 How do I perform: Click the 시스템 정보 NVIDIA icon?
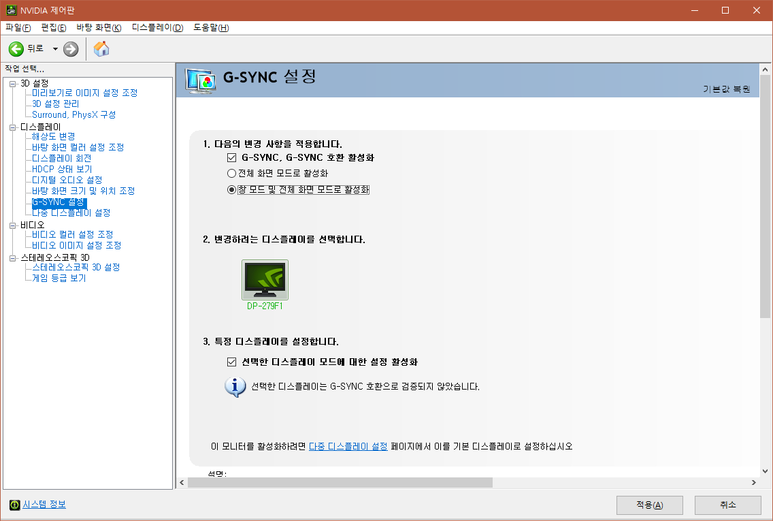pyautogui.click(x=15, y=505)
